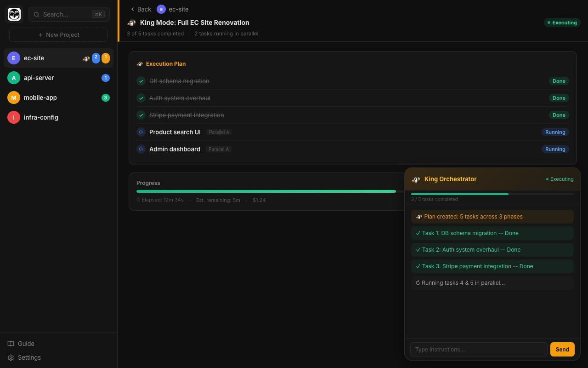Click the panda logo in the top-left corner
This screenshot has width=588, height=368.
pos(14,14)
